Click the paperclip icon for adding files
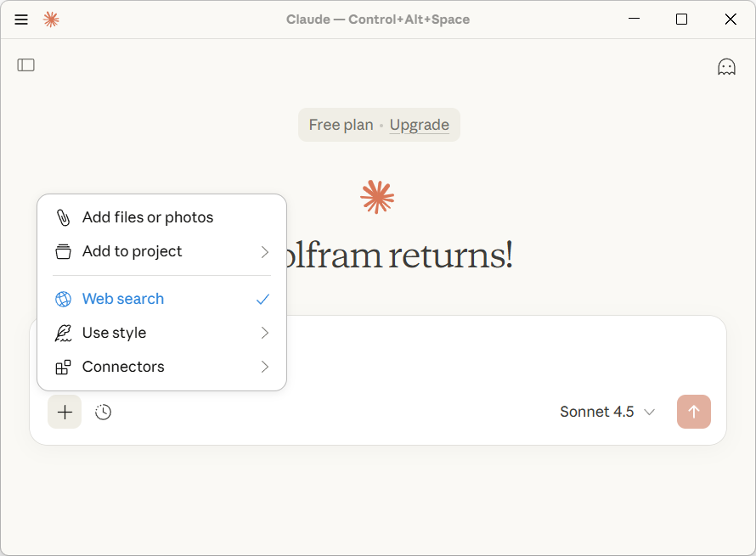This screenshot has height=556, width=756. click(x=63, y=218)
